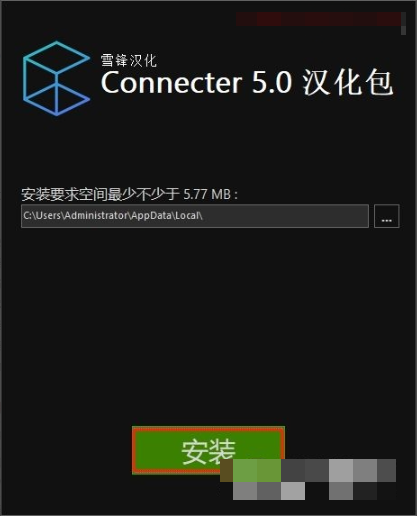Click the 安装要求空间最少不少于 label
The width and height of the screenshot is (417, 516).
click(101, 194)
